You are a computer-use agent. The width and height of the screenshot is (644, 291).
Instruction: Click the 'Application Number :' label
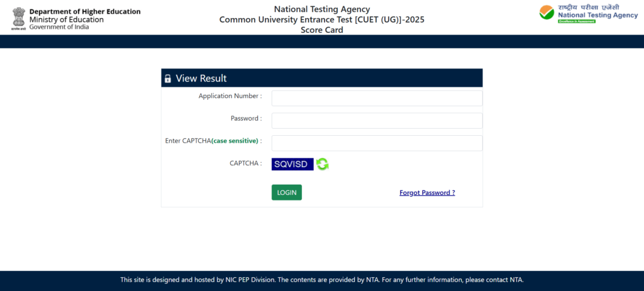coord(230,96)
